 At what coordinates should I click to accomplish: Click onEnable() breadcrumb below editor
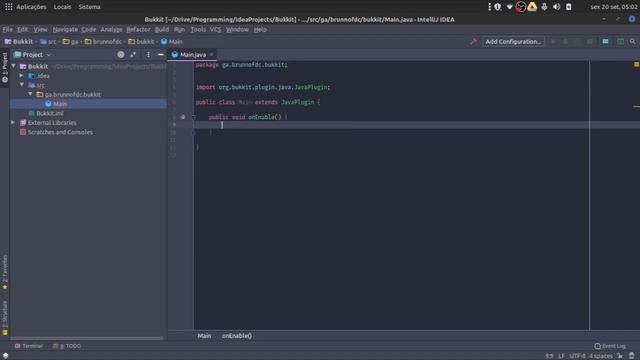[237, 336]
